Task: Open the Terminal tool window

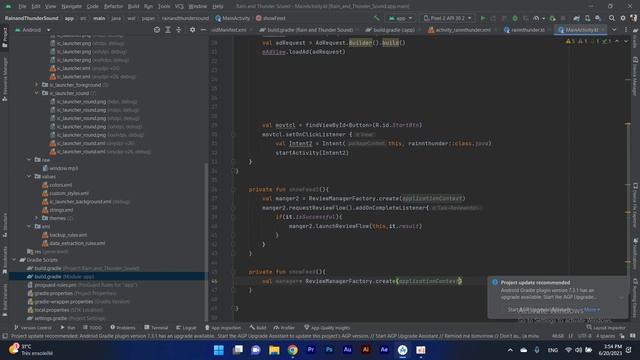Action: (156, 328)
